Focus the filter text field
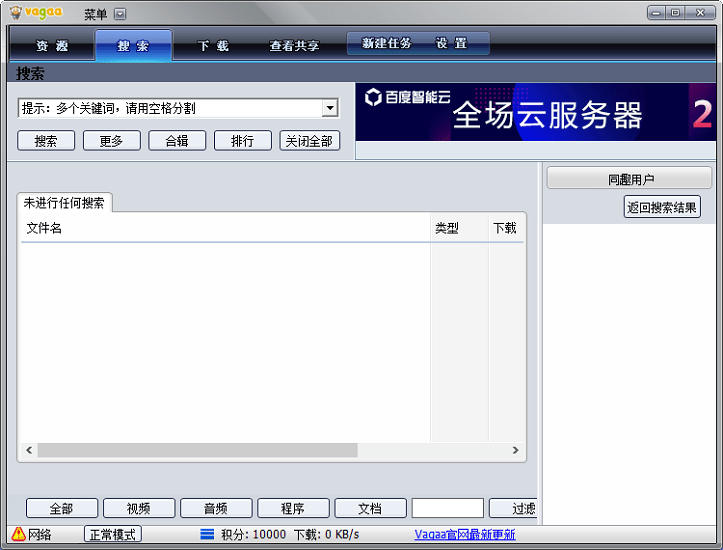The height and width of the screenshot is (550, 723). [447, 508]
